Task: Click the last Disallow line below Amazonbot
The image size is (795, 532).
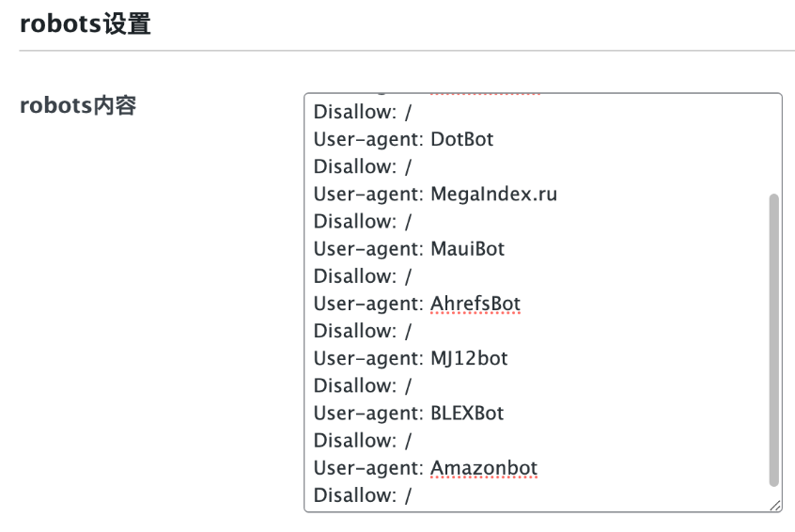Action: (362, 494)
